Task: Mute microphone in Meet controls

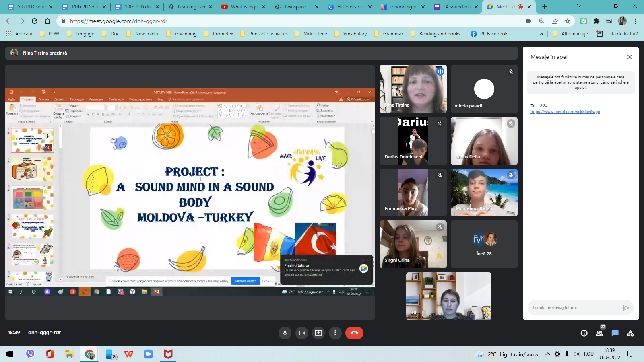Action: pyautogui.click(x=285, y=333)
